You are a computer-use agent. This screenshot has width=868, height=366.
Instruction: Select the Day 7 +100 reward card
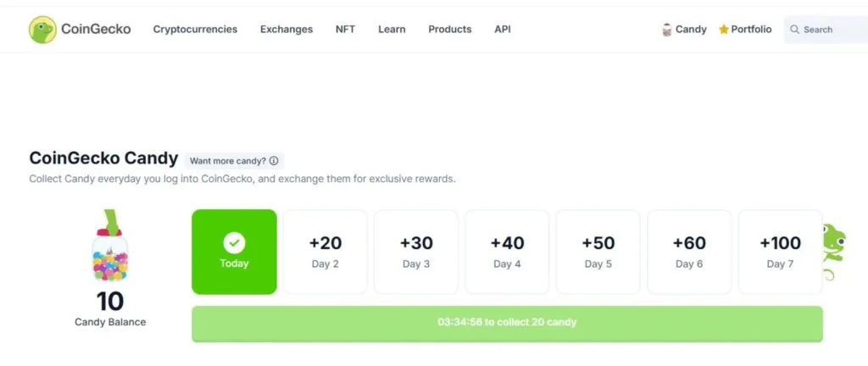coord(780,252)
